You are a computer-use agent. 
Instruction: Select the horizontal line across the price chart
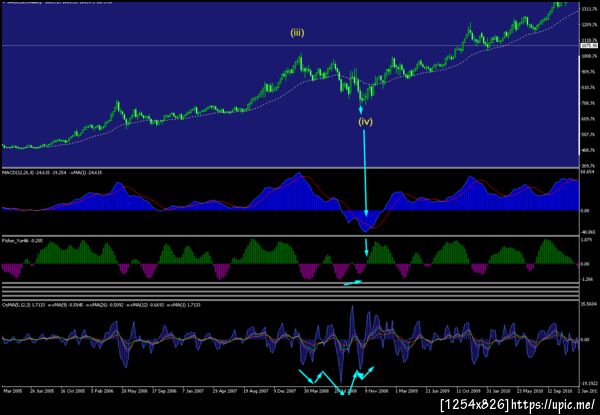291,46
